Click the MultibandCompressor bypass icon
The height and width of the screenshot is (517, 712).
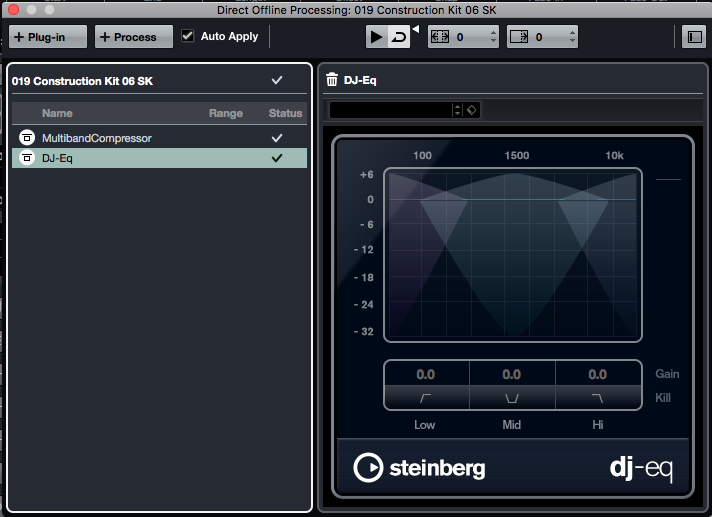point(27,138)
